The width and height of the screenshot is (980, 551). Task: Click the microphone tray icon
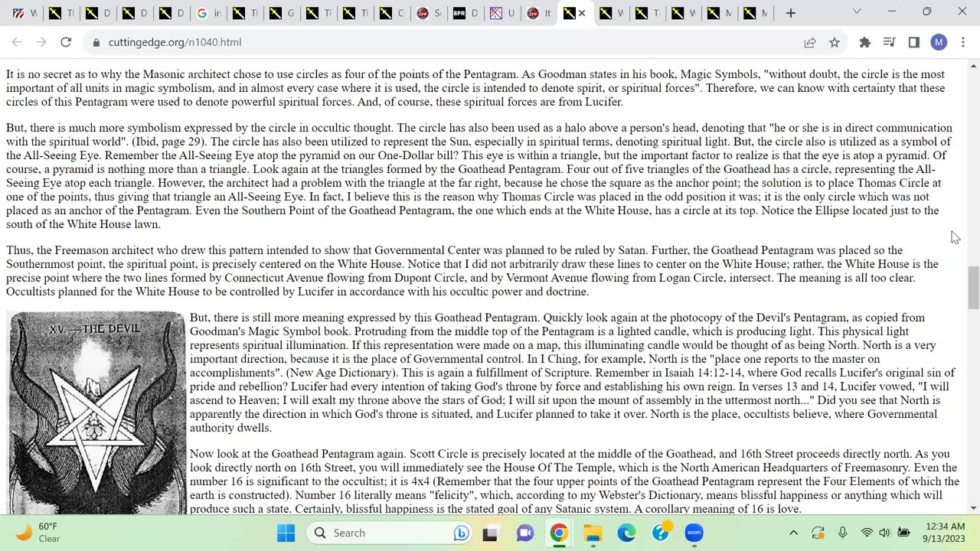point(842,533)
